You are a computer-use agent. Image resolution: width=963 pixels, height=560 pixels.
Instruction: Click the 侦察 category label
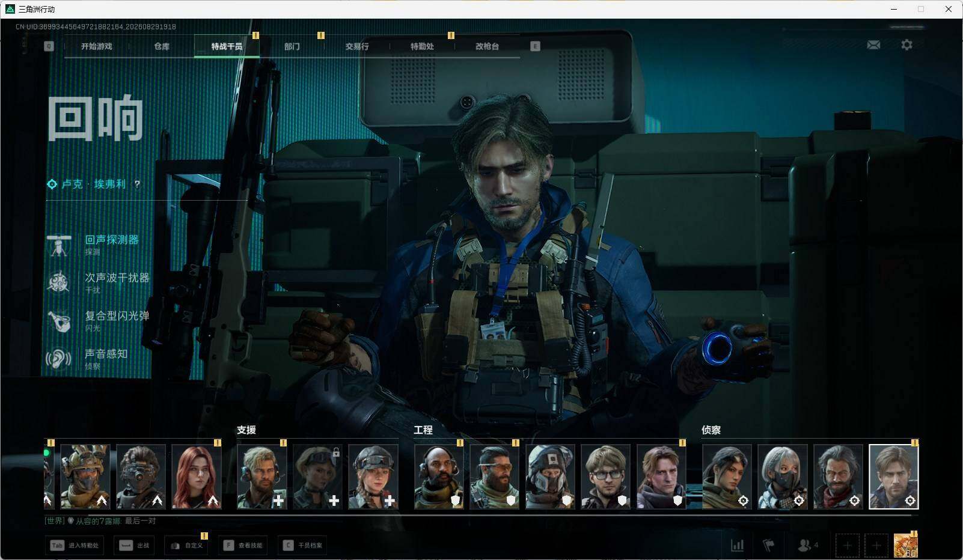pyautogui.click(x=711, y=430)
